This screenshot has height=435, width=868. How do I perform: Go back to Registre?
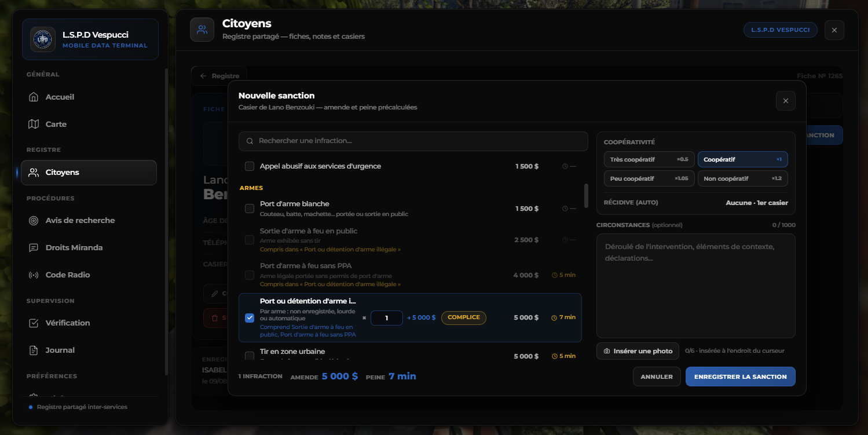219,76
